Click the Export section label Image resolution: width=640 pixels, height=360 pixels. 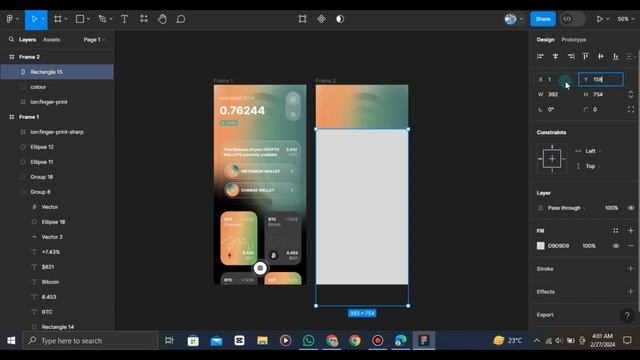[x=545, y=315]
